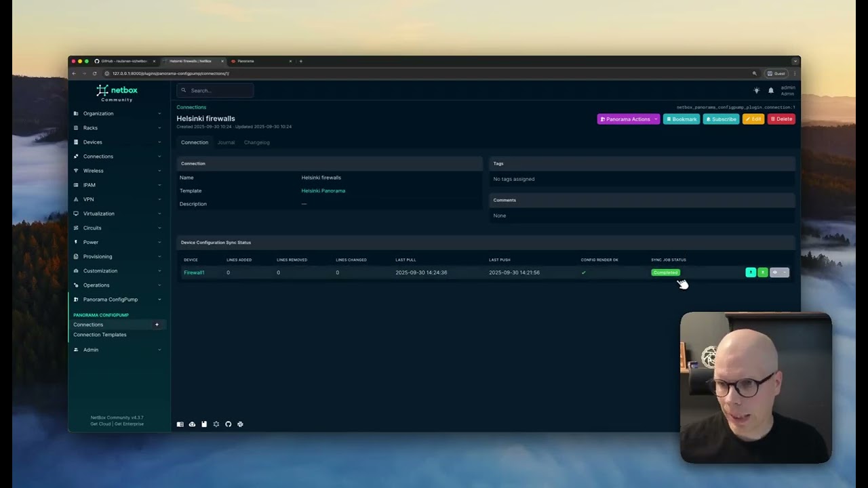868x488 pixels.
Task: Click the cloud API icon in footer
Action: pos(192,424)
